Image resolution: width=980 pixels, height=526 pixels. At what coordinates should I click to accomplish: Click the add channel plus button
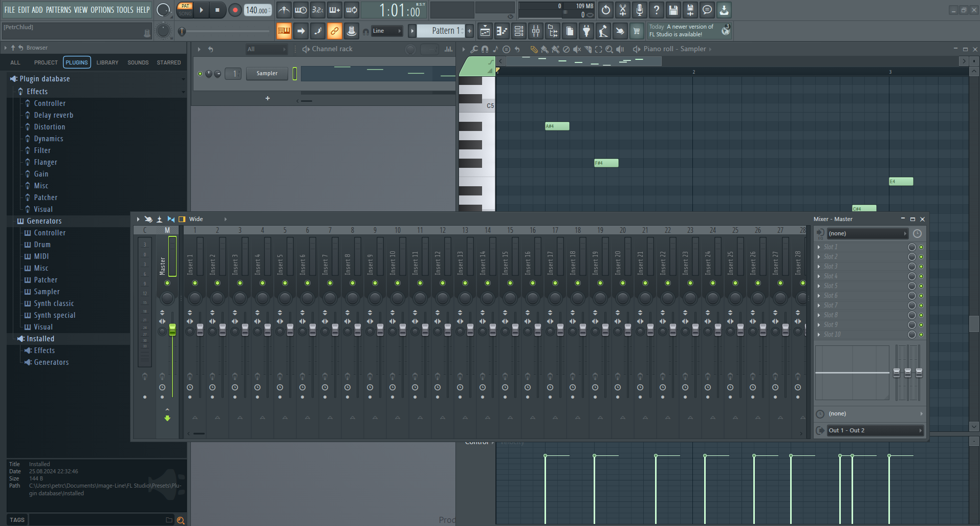pos(267,98)
